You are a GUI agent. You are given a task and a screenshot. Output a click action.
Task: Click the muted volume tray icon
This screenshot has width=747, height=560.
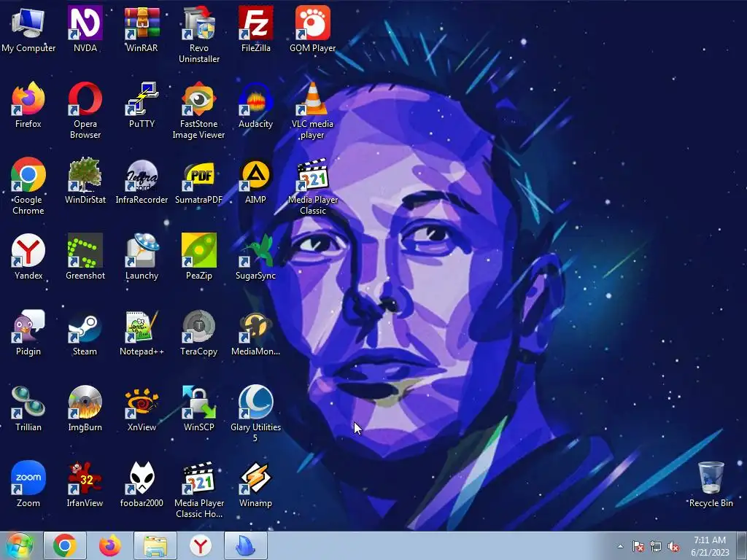point(673,546)
